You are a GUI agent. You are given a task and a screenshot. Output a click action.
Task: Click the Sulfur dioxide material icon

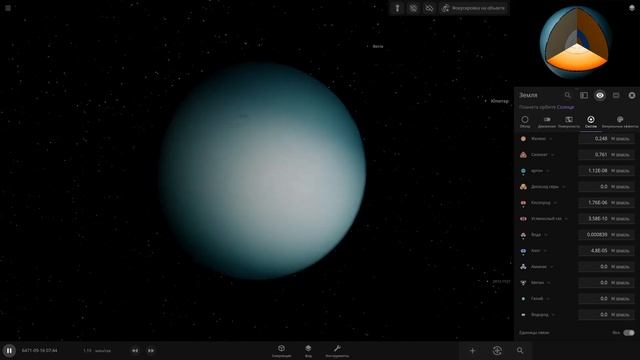(x=523, y=187)
